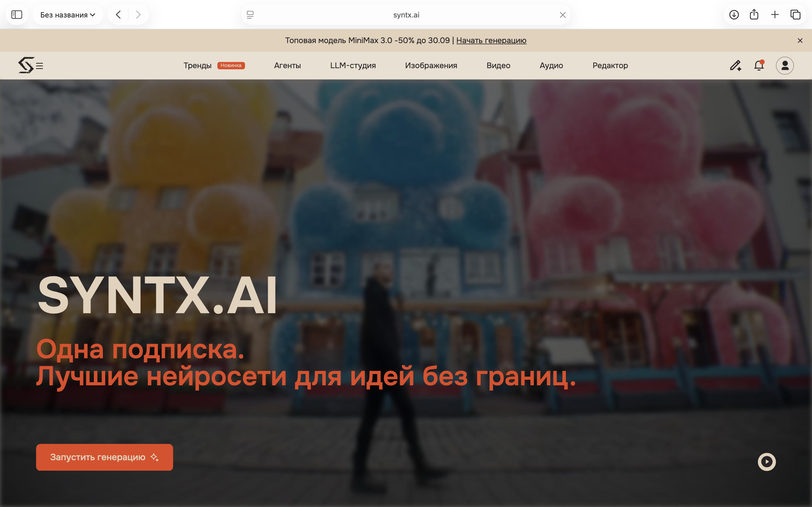Screen dimensions: 812x507
Task: Open a new tab with plus icon
Action: (775, 15)
